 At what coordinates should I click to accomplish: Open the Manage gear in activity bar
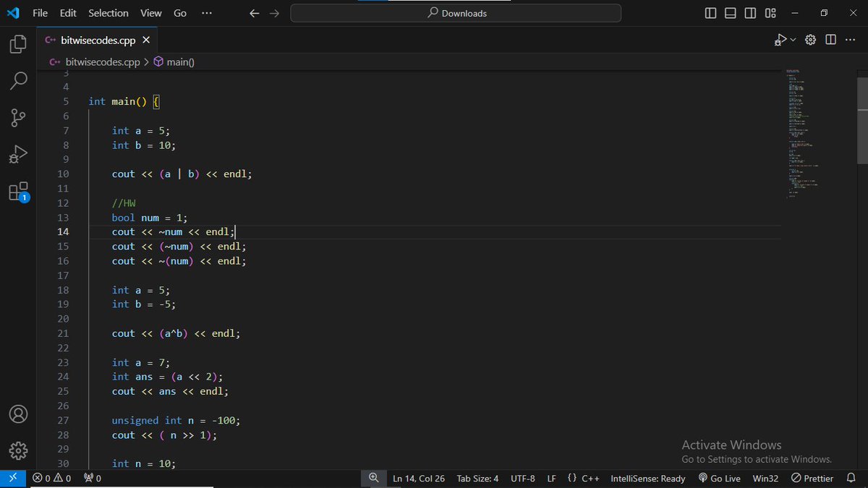(18, 451)
